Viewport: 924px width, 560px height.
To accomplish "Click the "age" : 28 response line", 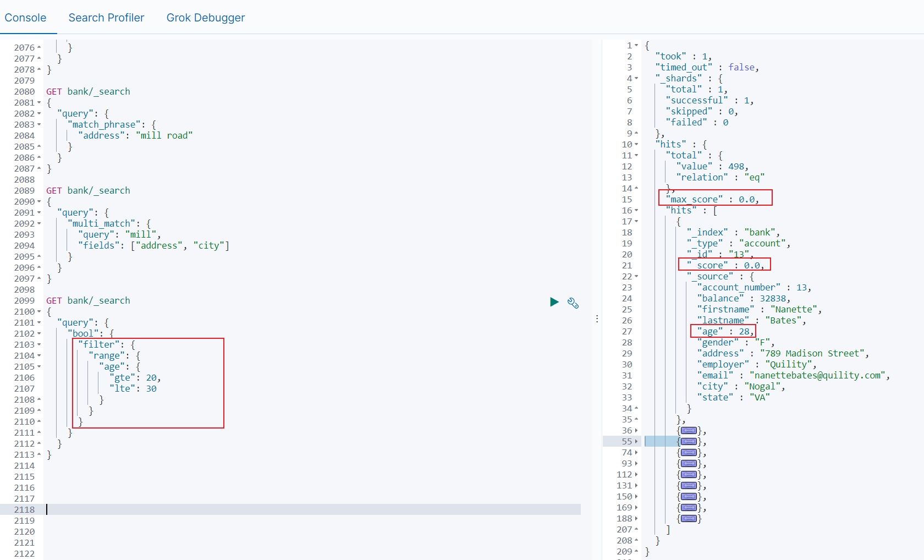I will tap(725, 331).
